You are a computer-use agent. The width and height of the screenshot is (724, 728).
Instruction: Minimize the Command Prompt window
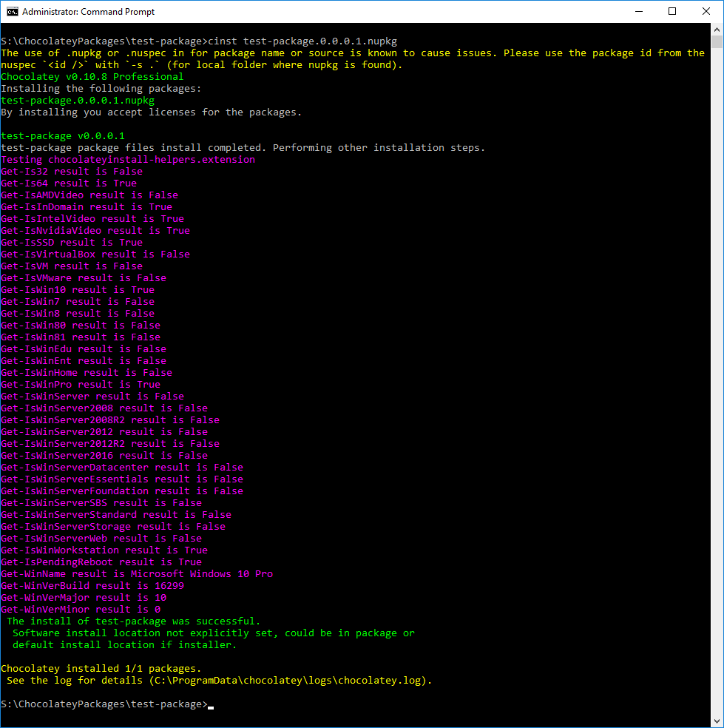coord(639,12)
